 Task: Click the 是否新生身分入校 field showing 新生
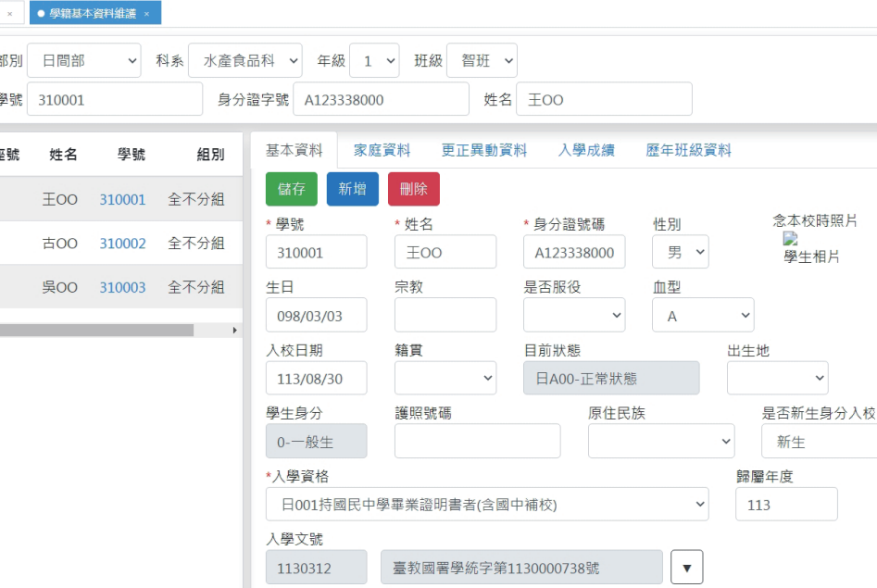click(820, 442)
